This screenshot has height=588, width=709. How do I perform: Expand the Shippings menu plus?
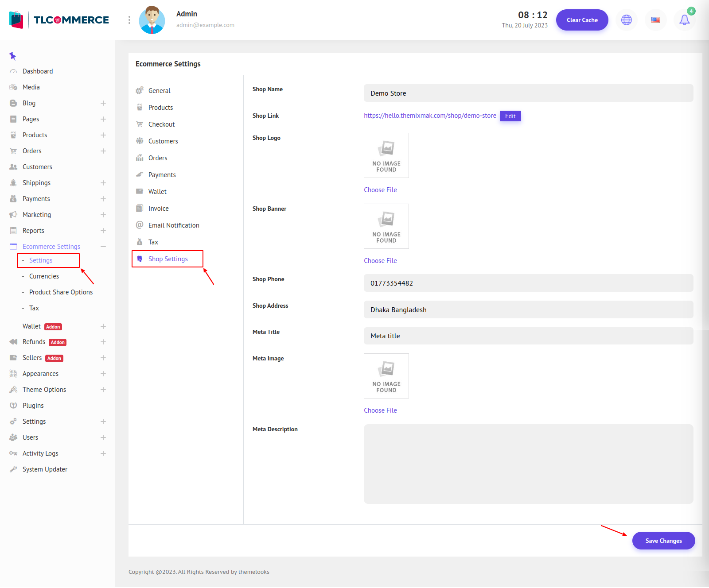(103, 183)
